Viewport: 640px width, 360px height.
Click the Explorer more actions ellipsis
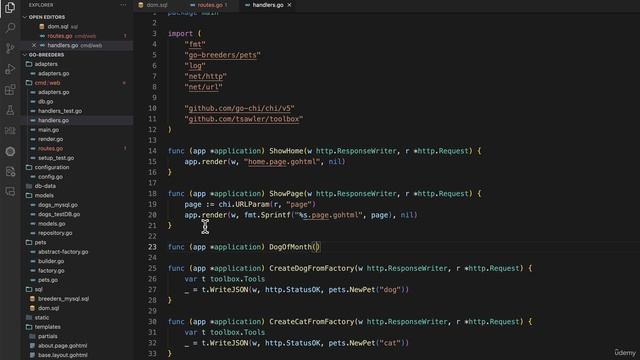[123, 5]
